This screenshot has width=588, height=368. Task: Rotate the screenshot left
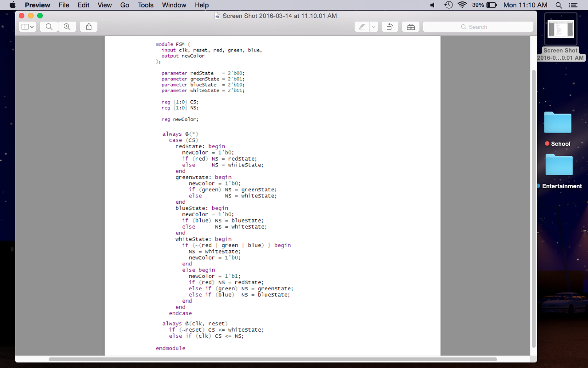click(x=390, y=27)
